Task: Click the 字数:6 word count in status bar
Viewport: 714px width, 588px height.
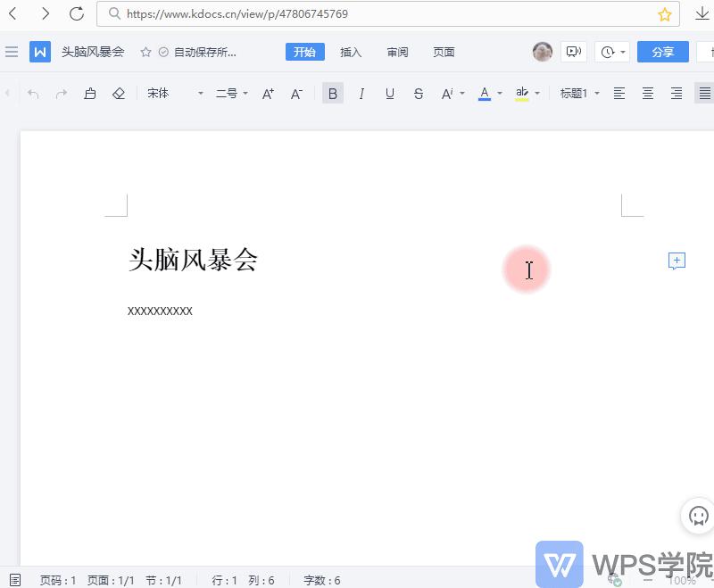Action: coord(321,580)
